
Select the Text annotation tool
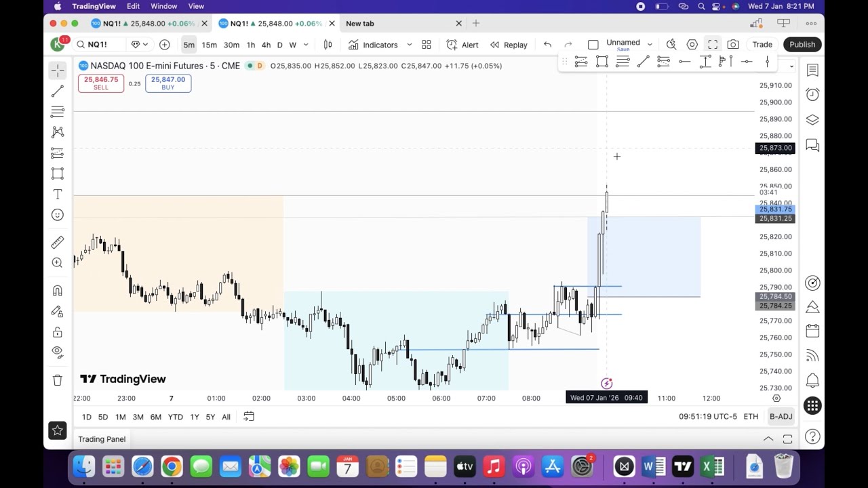click(x=58, y=195)
